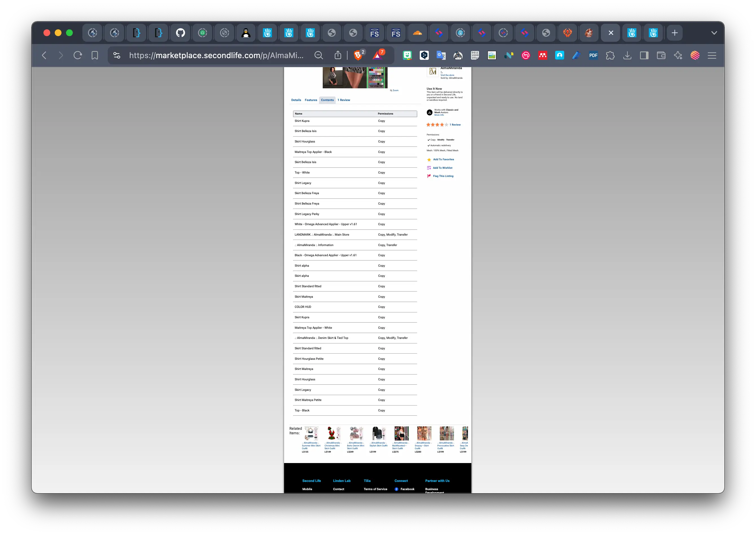756x535 pixels.
Task: Open the hamburger main menu
Action: pos(712,55)
